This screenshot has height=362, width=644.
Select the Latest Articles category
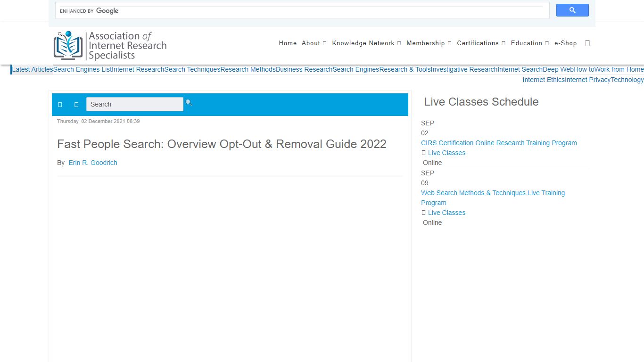click(x=33, y=69)
